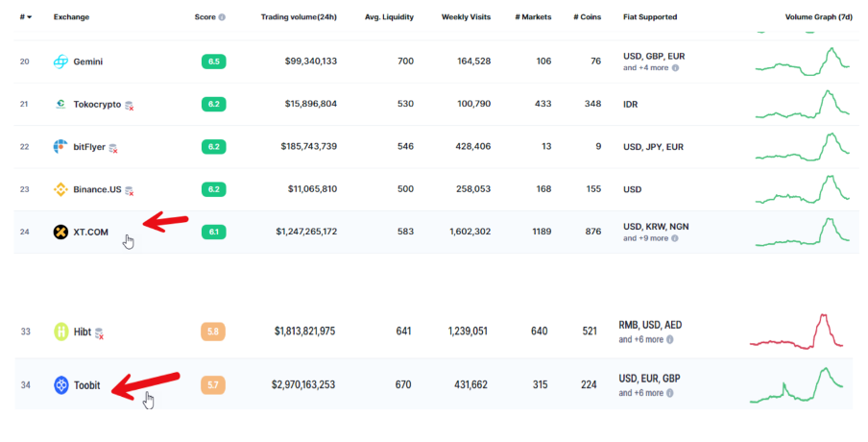Click bitFlyer weekly visits 428,406
868x442 pixels.
click(474, 147)
